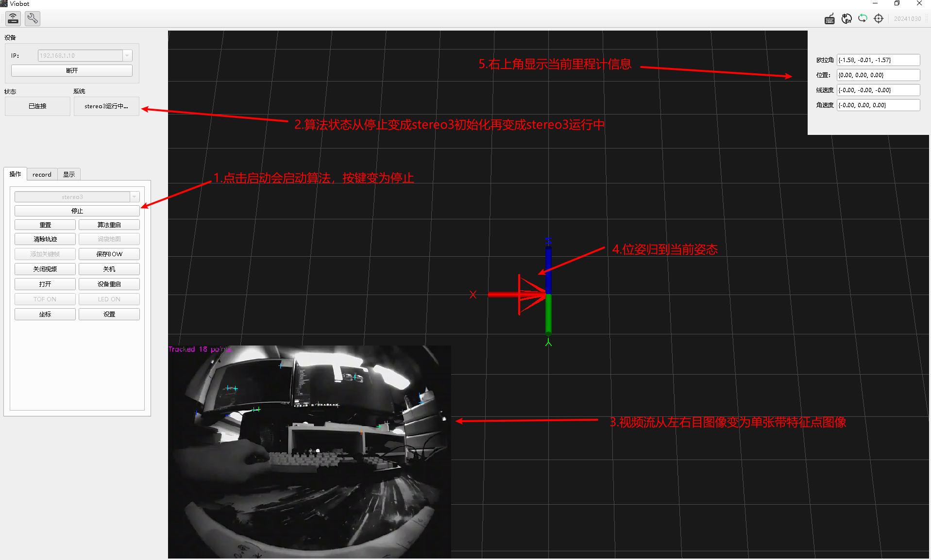Open the wrench tools icon

33,18
